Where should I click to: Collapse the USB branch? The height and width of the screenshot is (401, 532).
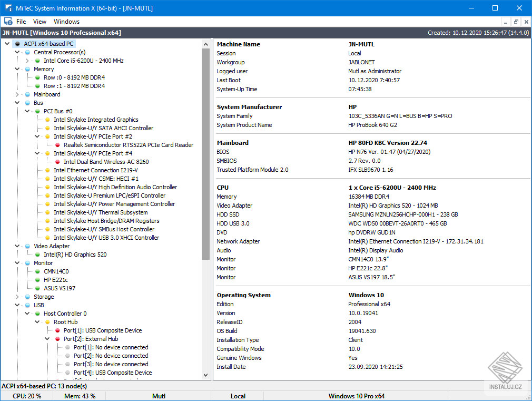pos(17,305)
